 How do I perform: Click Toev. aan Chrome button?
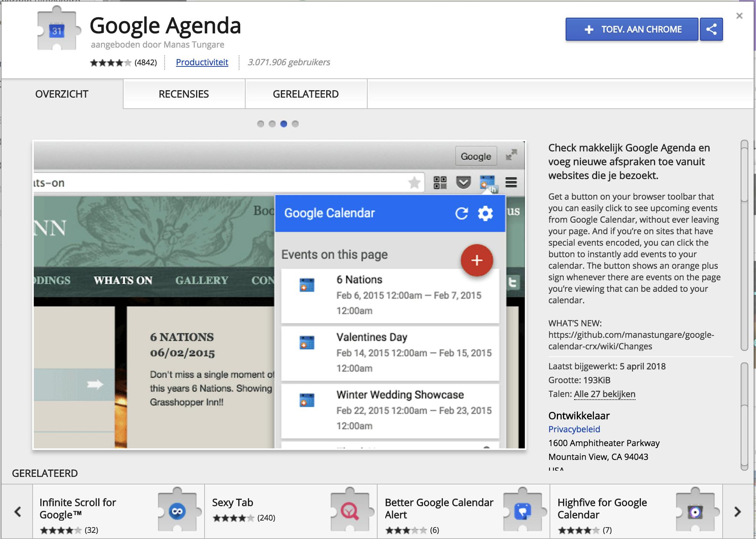(x=632, y=29)
